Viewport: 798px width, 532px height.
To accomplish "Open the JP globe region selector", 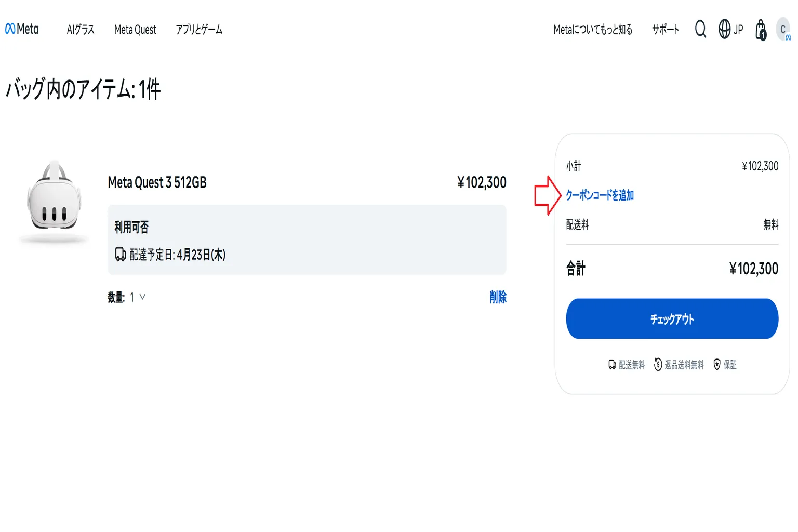I will pos(730,29).
